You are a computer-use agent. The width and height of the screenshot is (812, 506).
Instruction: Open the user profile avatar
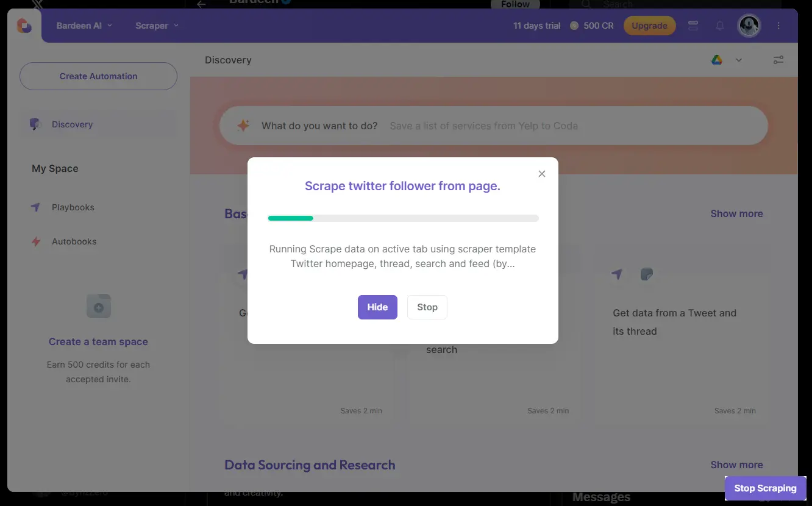[749, 26]
